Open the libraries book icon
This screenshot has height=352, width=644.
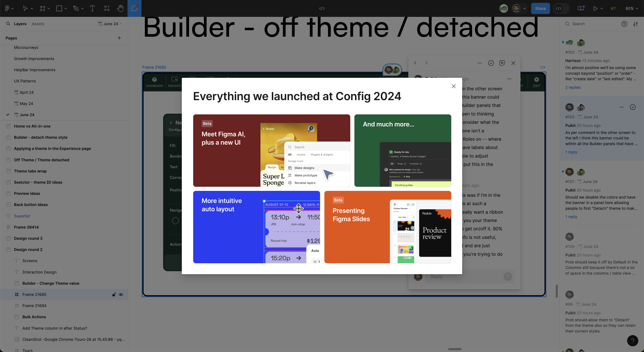tap(581, 8)
